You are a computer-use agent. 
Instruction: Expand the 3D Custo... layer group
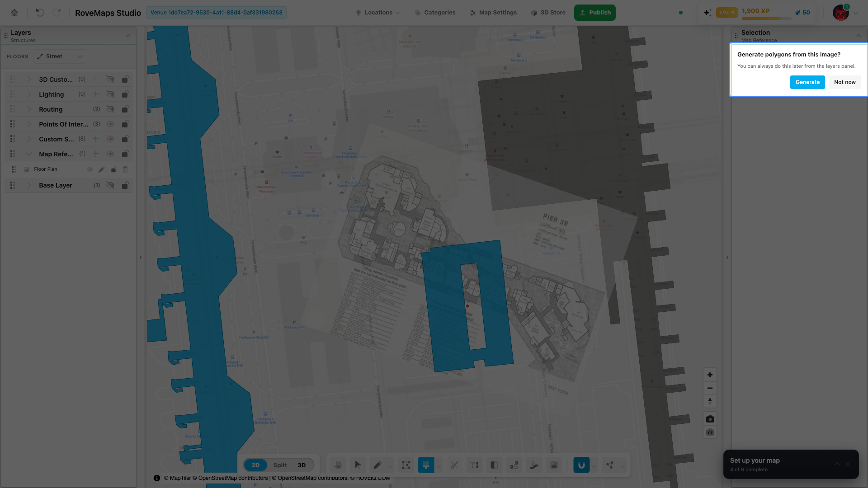click(29, 79)
